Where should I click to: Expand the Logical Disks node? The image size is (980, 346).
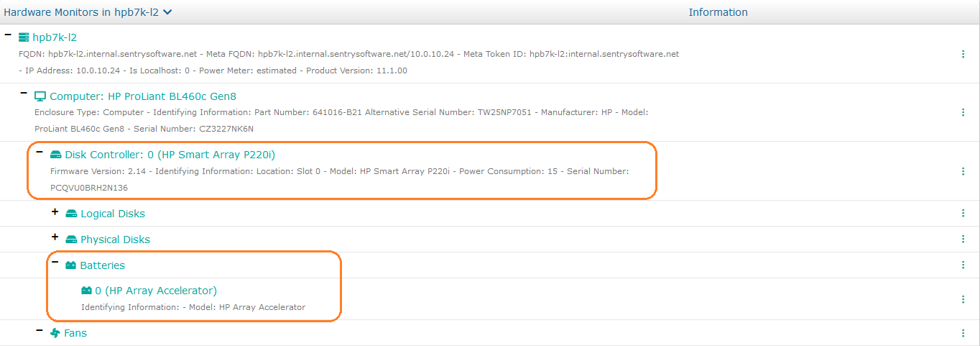pyautogui.click(x=55, y=213)
